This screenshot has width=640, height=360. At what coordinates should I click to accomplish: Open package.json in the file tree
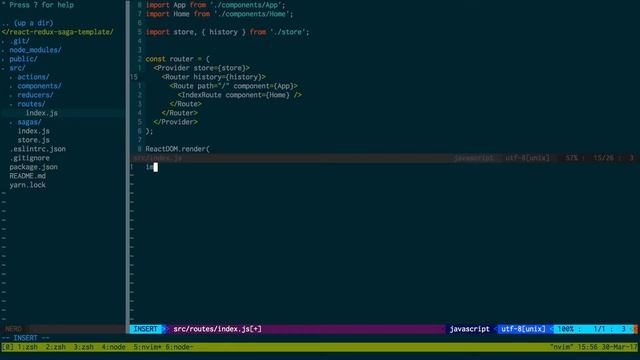pyautogui.click(x=33, y=167)
